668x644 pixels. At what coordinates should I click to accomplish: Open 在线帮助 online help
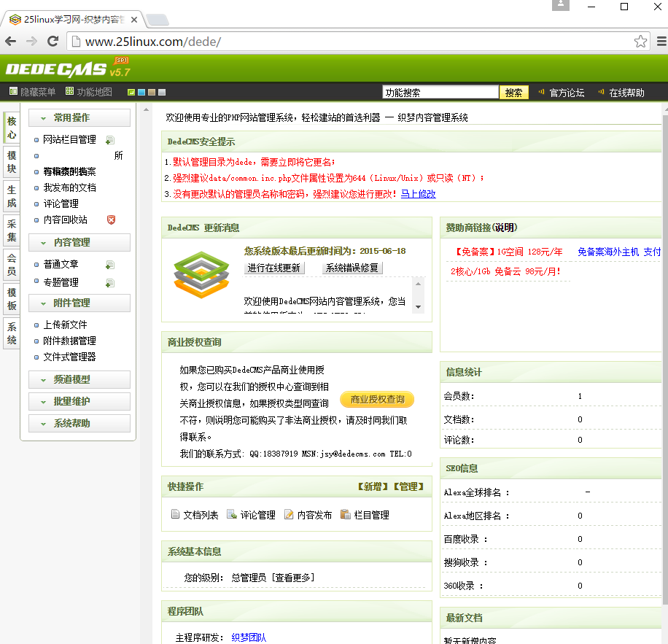coord(626,93)
